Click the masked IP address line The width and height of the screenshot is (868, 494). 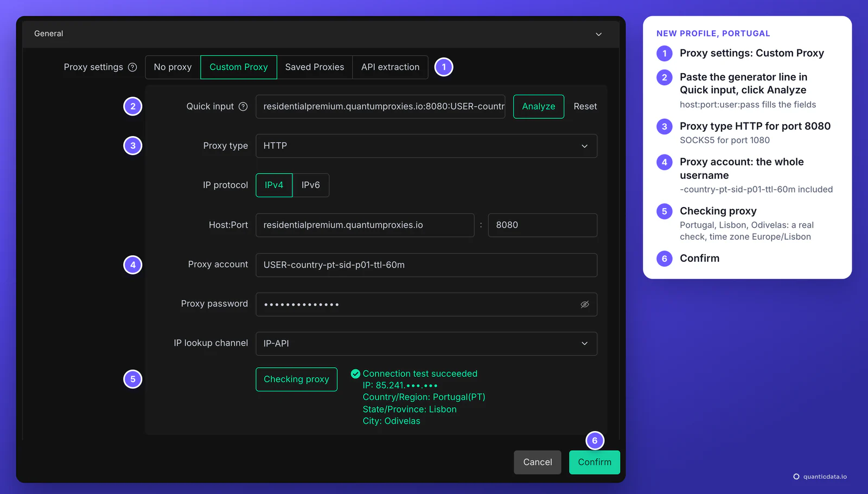point(400,386)
